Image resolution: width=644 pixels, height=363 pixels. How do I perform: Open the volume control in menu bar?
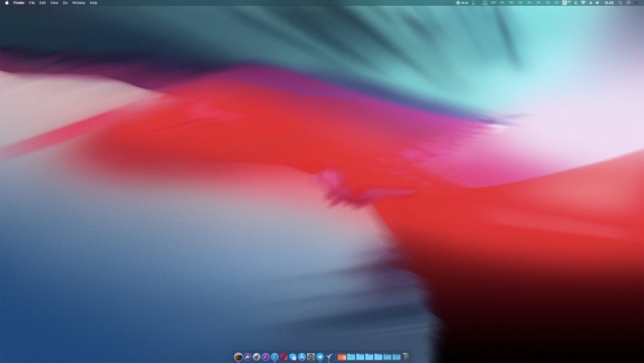click(597, 3)
